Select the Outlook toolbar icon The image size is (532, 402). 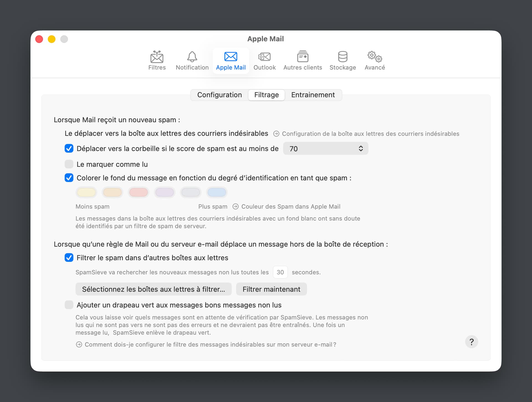pyautogui.click(x=264, y=60)
